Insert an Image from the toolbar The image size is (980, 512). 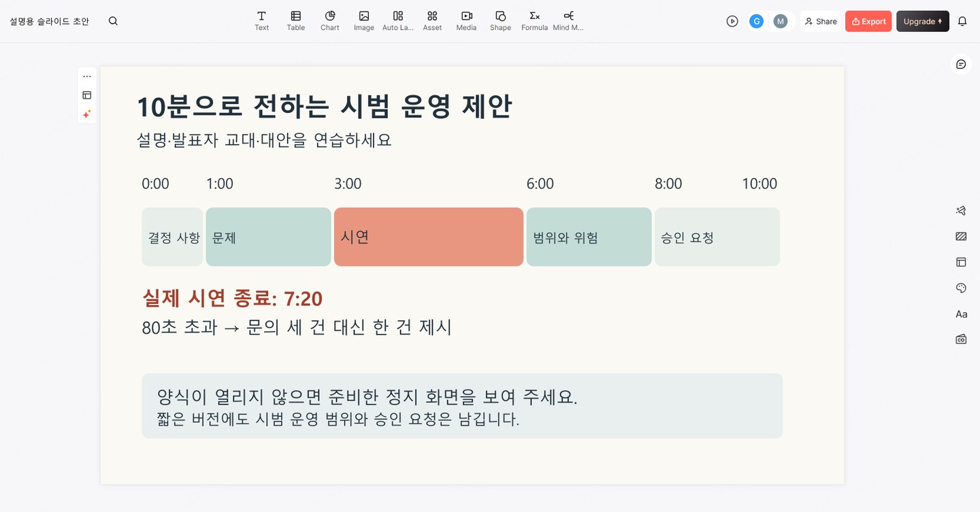tap(363, 20)
